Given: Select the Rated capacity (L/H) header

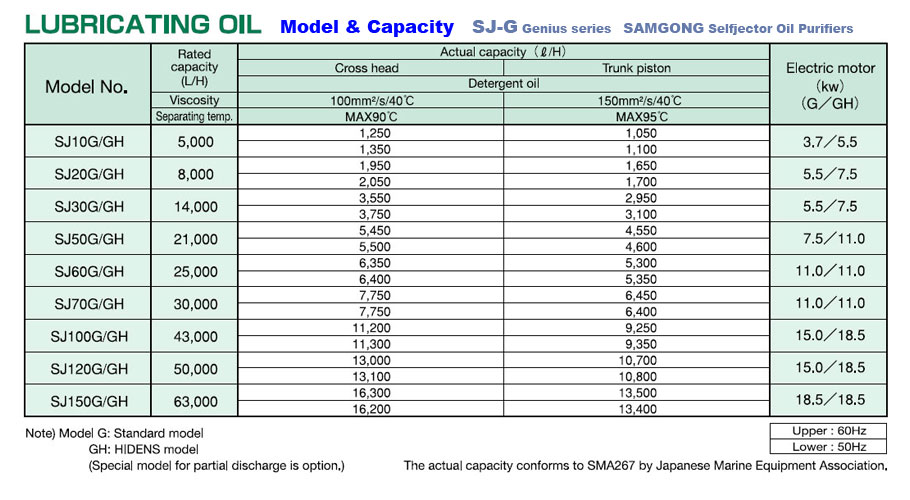Looking at the screenshot, I should click(194, 67).
